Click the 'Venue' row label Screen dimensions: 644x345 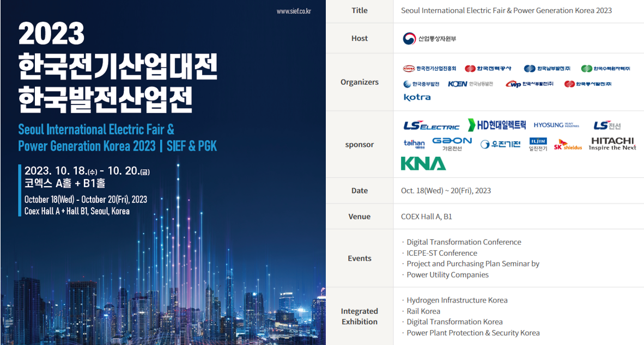[360, 217]
